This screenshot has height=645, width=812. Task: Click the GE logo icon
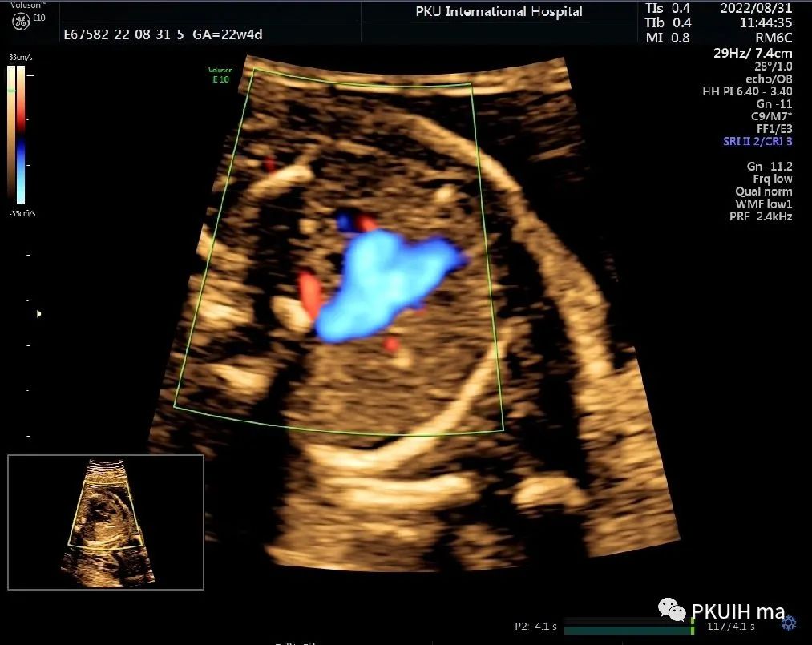pos(21,22)
